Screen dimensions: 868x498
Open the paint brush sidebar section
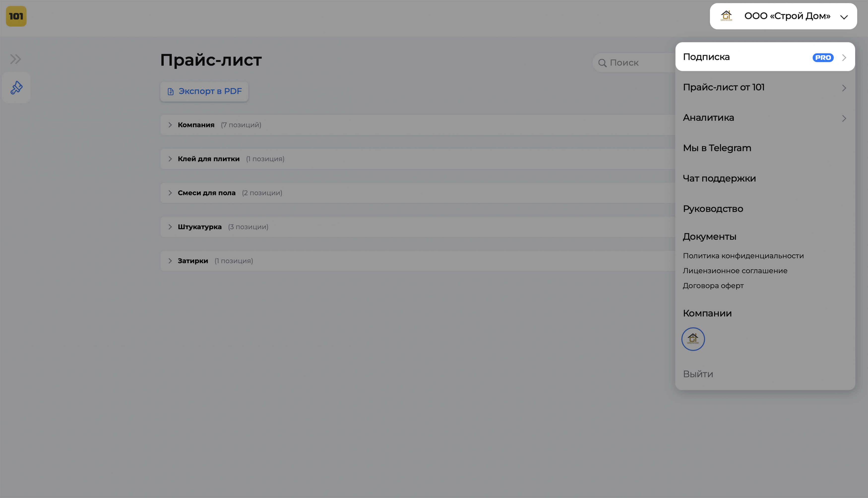coord(16,88)
